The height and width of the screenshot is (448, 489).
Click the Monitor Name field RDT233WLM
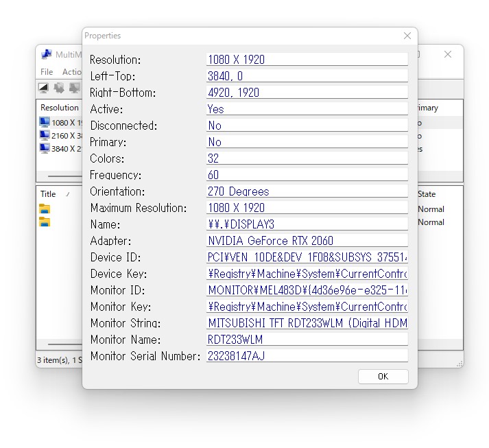(x=307, y=340)
